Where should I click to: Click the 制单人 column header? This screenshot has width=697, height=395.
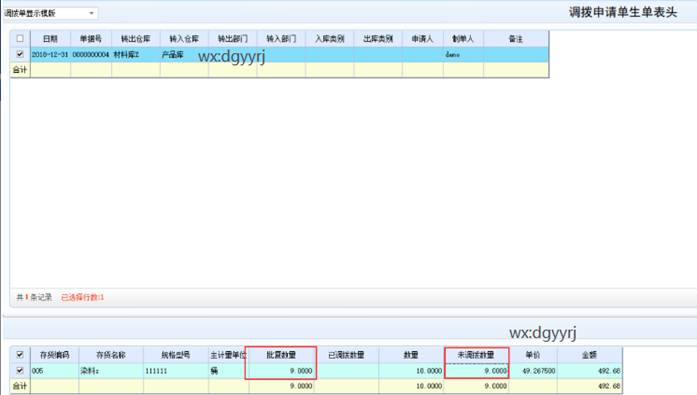[x=463, y=39]
